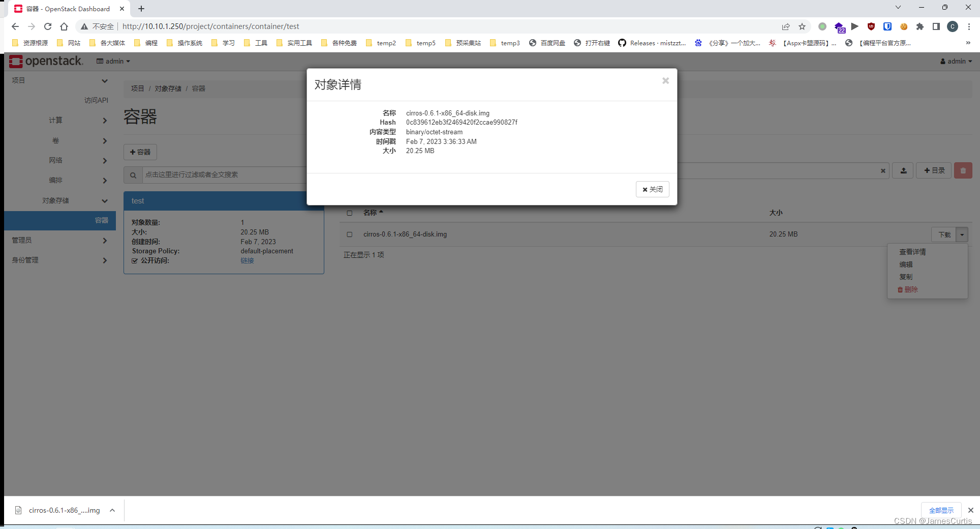Click 全部显示 in the downloads bar
The height and width of the screenshot is (529, 980).
(x=941, y=510)
